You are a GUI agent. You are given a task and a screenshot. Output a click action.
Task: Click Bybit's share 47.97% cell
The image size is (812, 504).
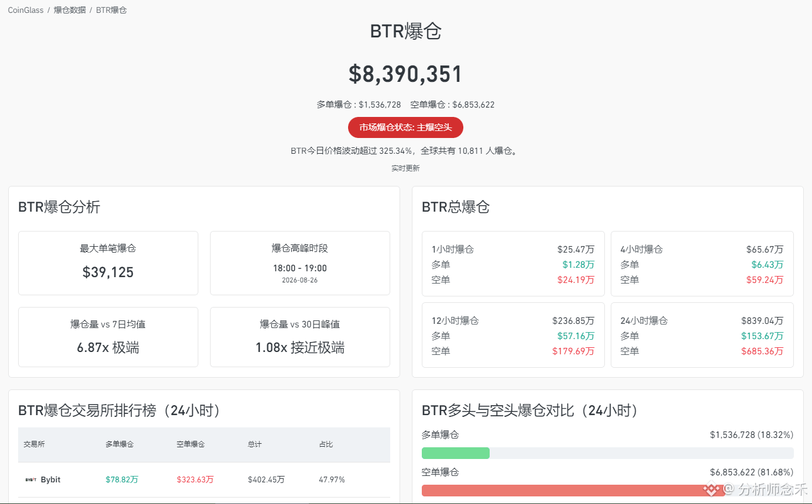[x=332, y=479]
